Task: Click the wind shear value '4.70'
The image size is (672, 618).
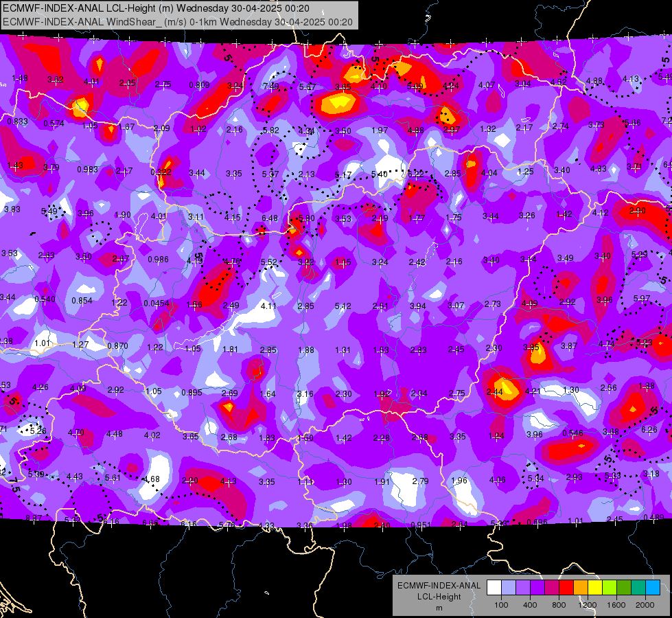Action: click(x=76, y=433)
